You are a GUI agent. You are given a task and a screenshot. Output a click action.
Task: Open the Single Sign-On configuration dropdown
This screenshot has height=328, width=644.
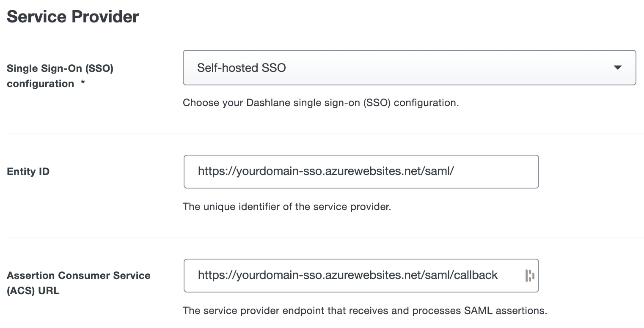[x=409, y=68]
